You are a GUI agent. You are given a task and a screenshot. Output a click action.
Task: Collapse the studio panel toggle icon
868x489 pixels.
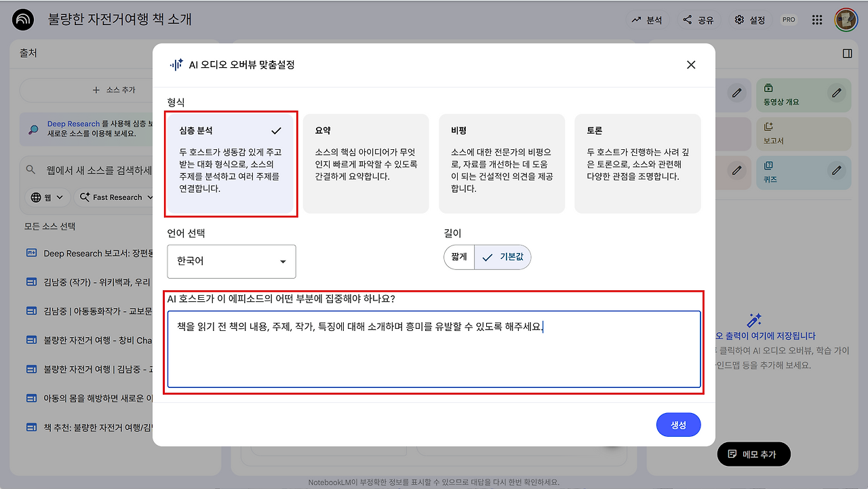coord(847,54)
